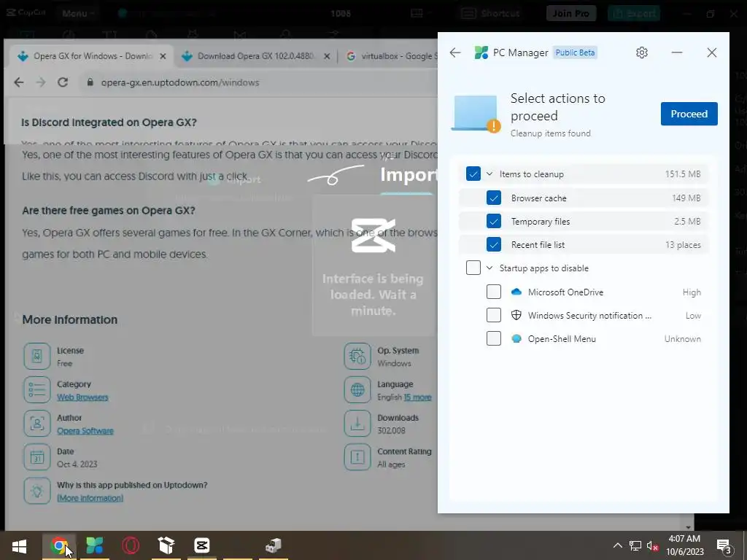Click the CapCut taskbar icon
The height and width of the screenshot is (560, 747).
click(x=201, y=545)
